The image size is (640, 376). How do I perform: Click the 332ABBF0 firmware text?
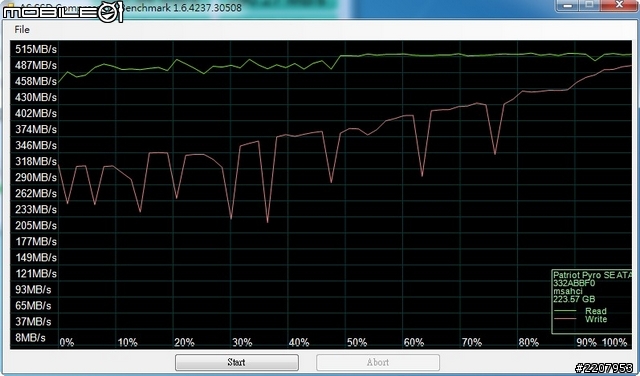(574, 283)
